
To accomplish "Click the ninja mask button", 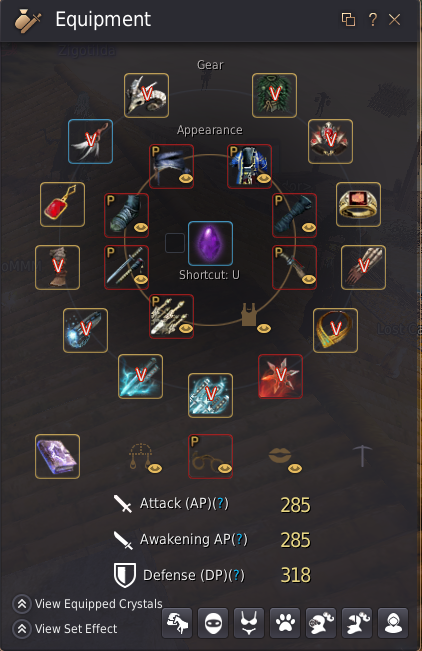I will tap(213, 623).
